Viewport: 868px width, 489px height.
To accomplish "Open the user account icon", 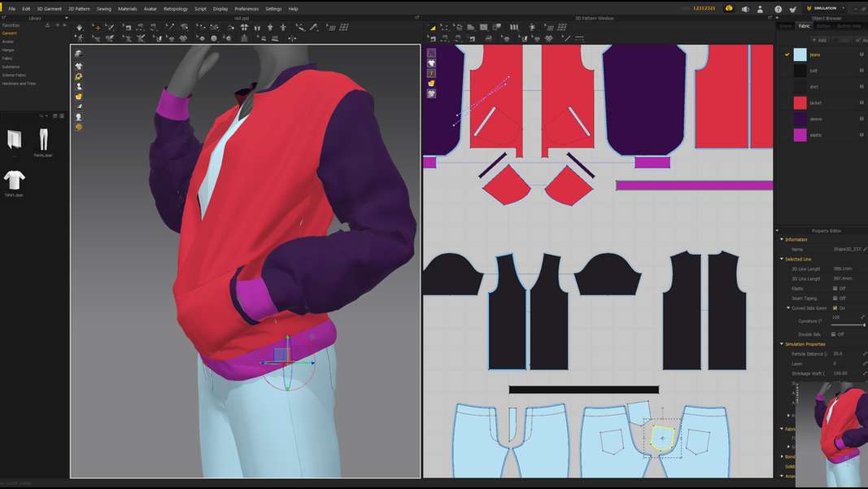I will click(x=760, y=9).
